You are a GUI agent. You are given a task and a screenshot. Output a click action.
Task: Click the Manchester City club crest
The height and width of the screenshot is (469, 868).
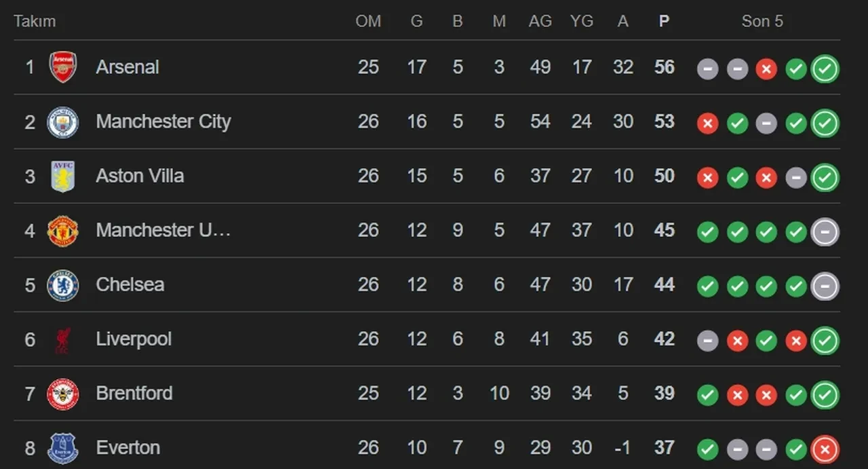[63, 122]
